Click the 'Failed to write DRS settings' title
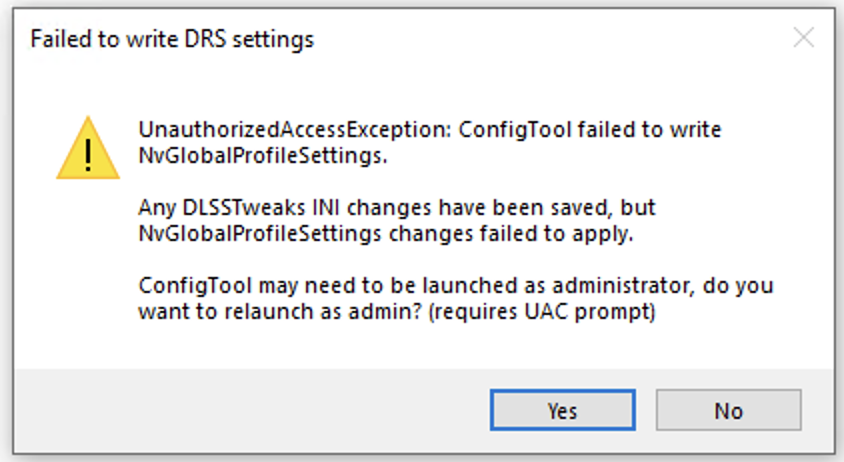This screenshot has width=844, height=462. (x=172, y=39)
